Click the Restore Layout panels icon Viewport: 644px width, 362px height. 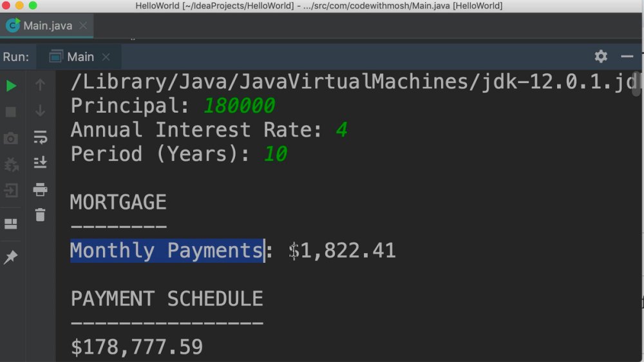pyautogui.click(x=11, y=224)
